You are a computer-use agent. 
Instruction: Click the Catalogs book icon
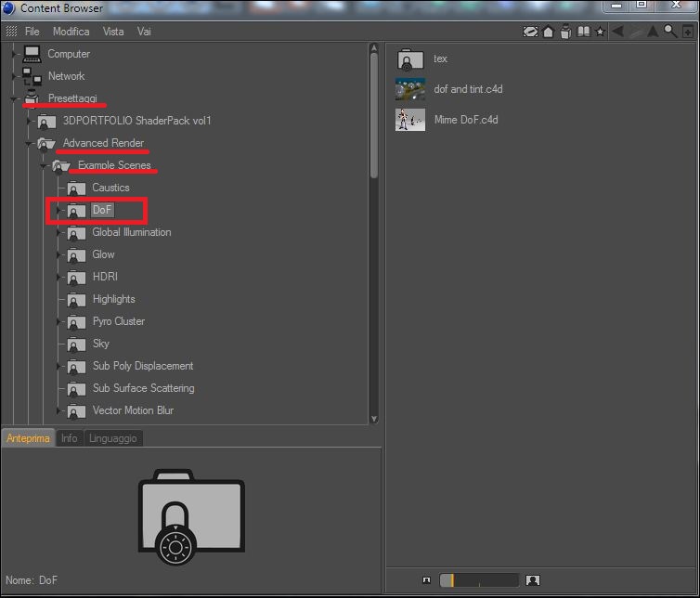click(x=583, y=32)
